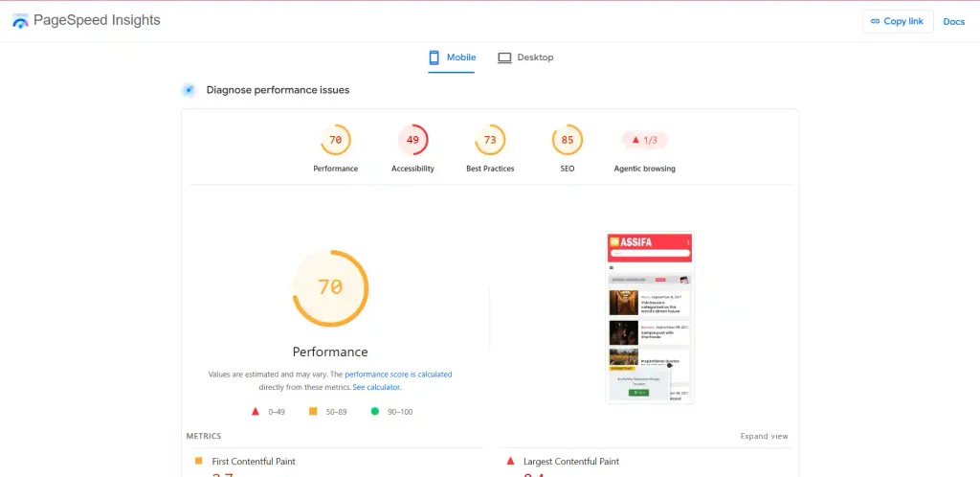
Task: Click the Accessibility category label
Action: pyautogui.click(x=412, y=169)
